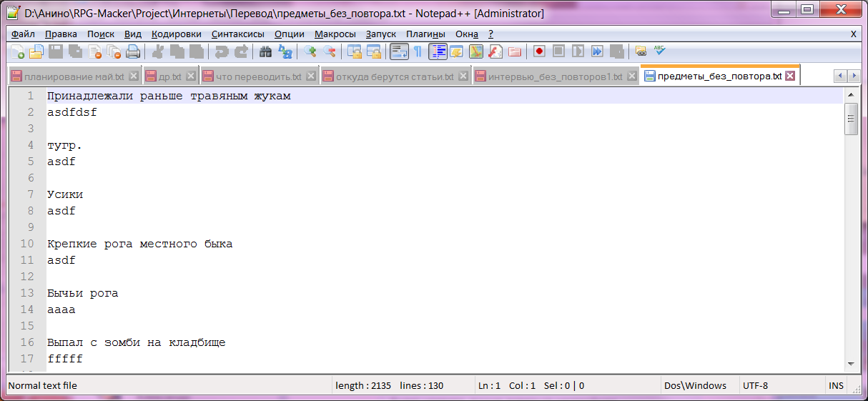
Task: Click the ABC spell check icon
Action: [659, 51]
